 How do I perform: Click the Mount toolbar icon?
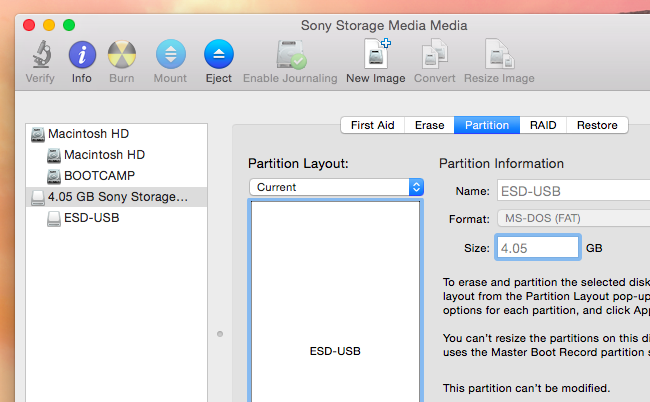coord(170,55)
